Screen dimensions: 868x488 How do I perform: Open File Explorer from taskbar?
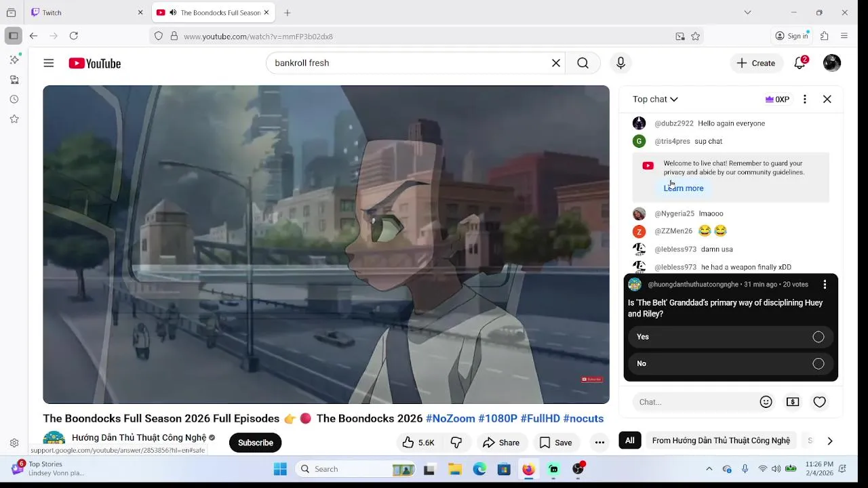point(455,469)
